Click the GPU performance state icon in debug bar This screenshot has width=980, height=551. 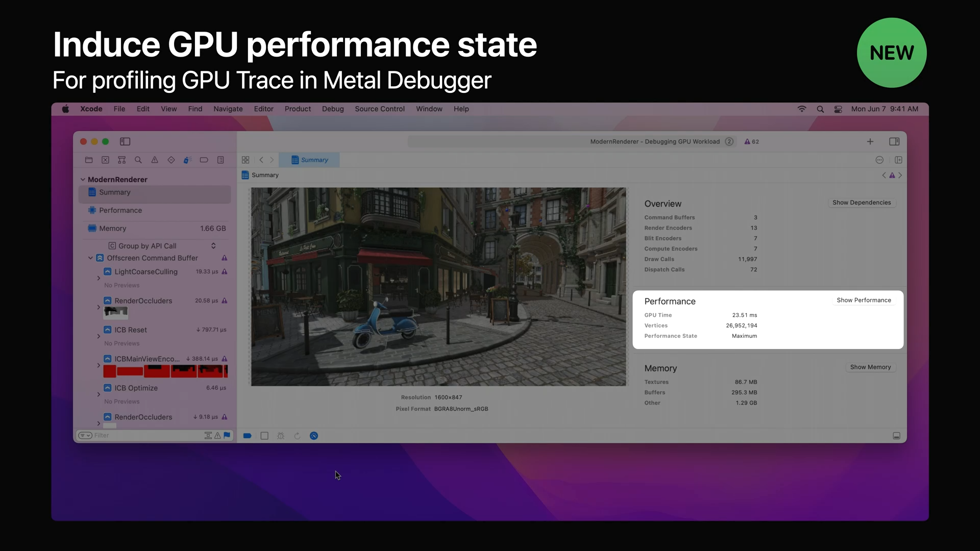[314, 436]
